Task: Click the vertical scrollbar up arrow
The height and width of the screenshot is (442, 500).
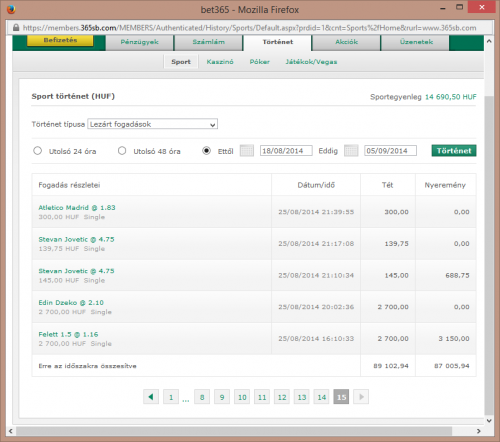Action: coord(489,41)
